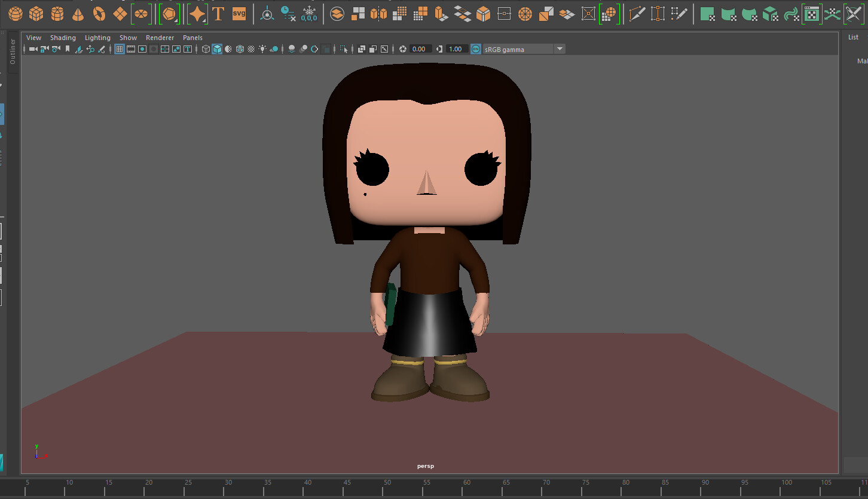The image size is (868, 499).
Task: Toggle the color management ON button
Action: coord(476,49)
